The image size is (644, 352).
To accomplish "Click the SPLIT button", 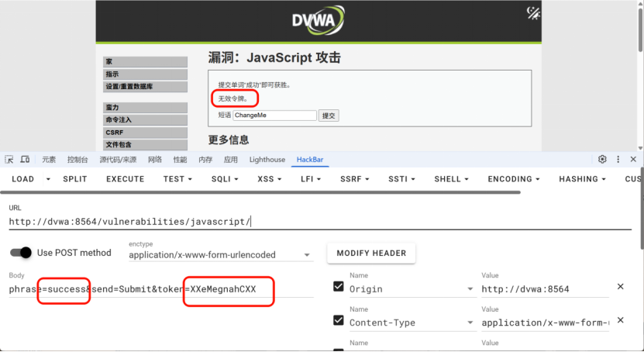I will click(74, 179).
